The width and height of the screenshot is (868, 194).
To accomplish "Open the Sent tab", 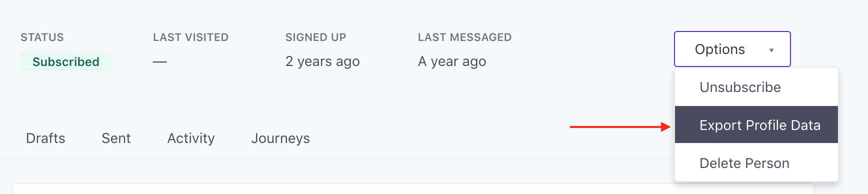I will tap(116, 138).
